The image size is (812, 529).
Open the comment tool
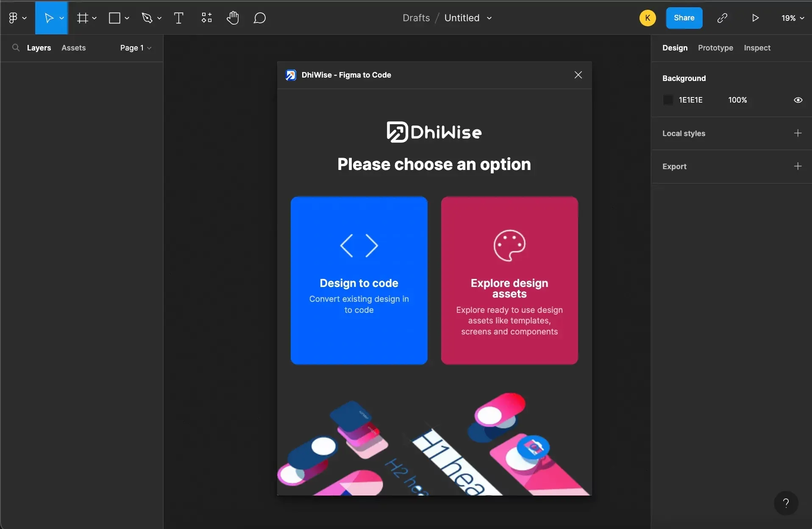tap(259, 18)
